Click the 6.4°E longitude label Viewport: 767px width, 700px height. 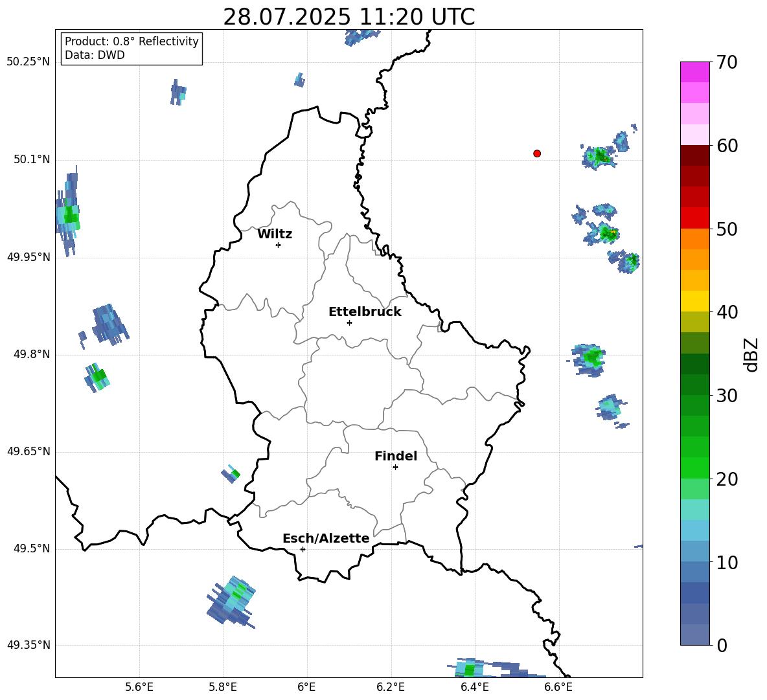[x=474, y=687]
